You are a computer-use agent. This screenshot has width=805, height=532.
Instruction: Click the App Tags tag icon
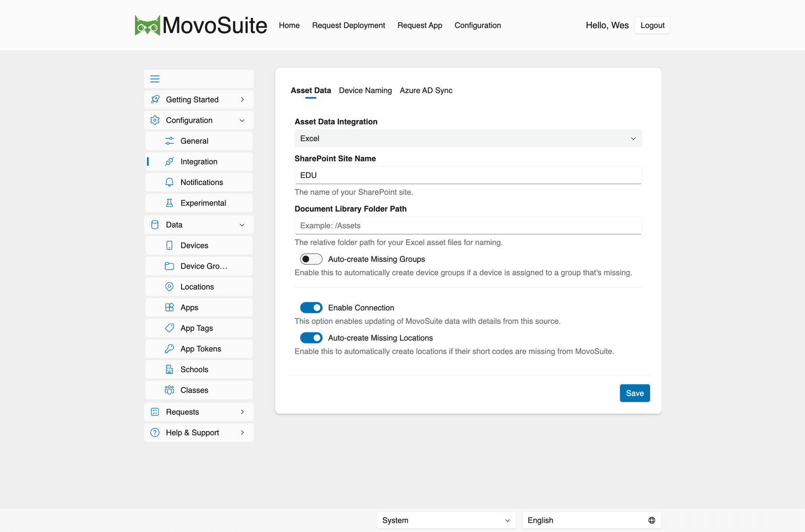pyautogui.click(x=170, y=328)
